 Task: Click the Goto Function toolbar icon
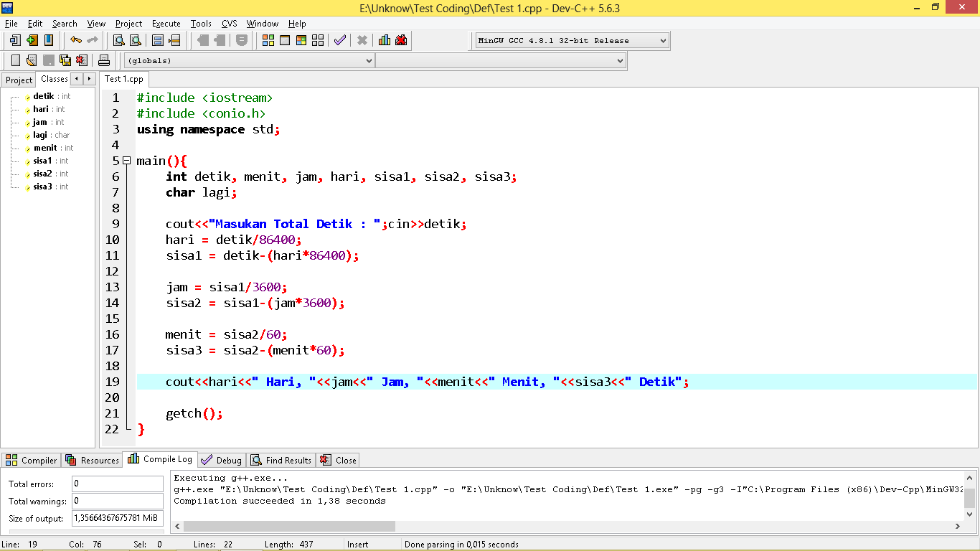click(158, 40)
